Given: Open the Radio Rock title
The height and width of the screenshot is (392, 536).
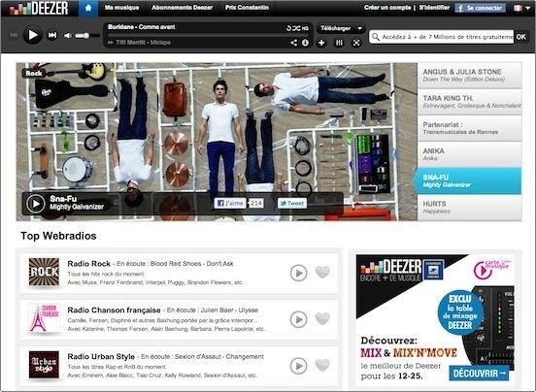Looking at the screenshot, I should [x=89, y=264].
